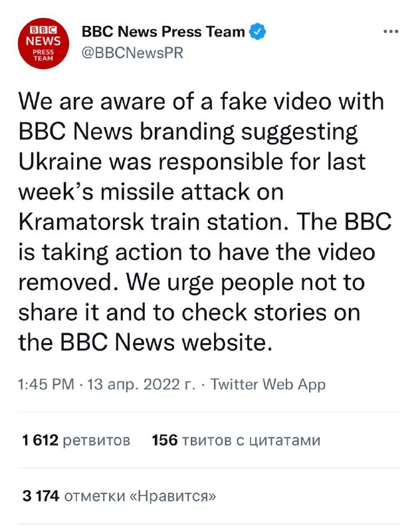View the ретвитов list label
Image resolution: width=418 pixels, height=532 pixels.
(96, 440)
